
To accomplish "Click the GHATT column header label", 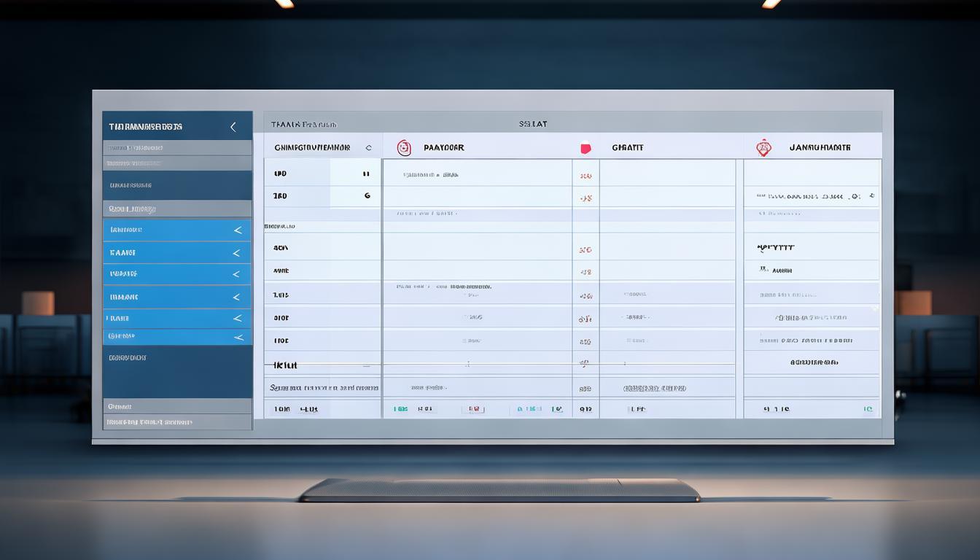I will pos(627,148).
